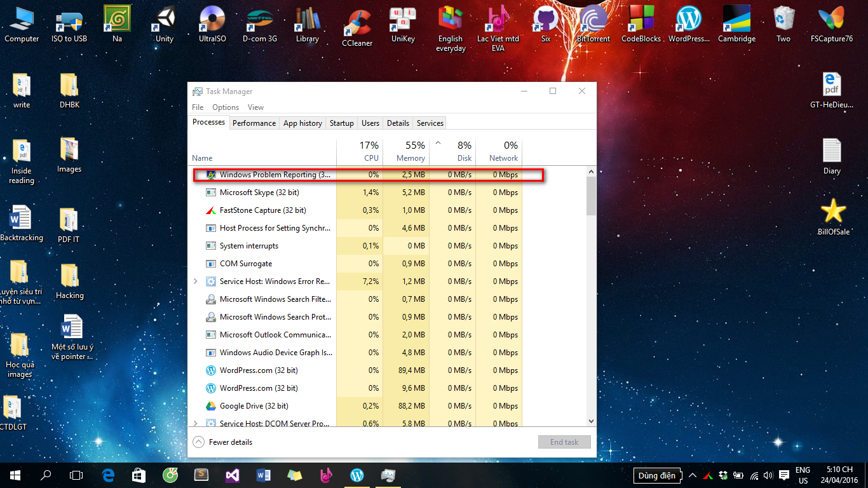Open the volume tray icon
This screenshot has height=488, width=868.
tap(769, 475)
